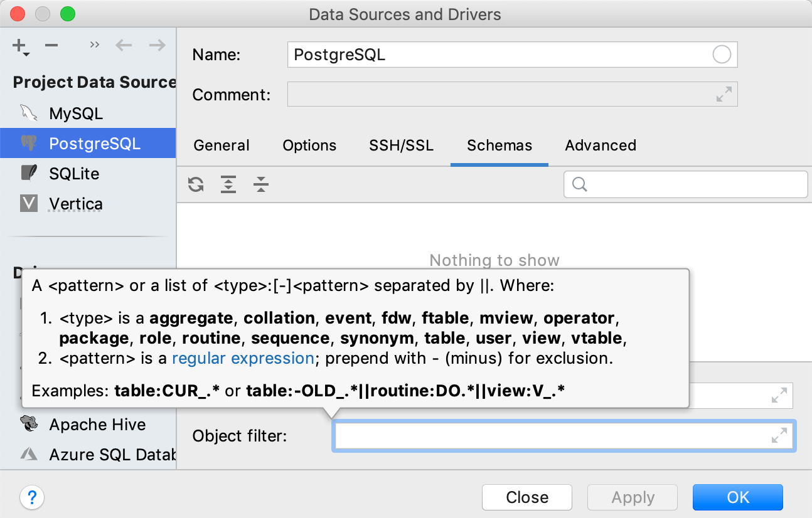Click the Close button
Screen dimensions: 812x518
(x=527, y=497)
